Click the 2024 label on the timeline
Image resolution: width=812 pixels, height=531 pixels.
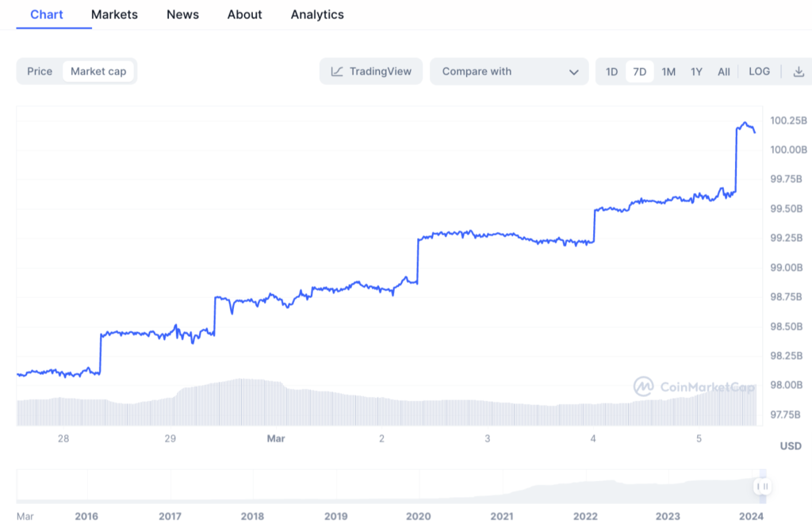[x=749, y=516]
